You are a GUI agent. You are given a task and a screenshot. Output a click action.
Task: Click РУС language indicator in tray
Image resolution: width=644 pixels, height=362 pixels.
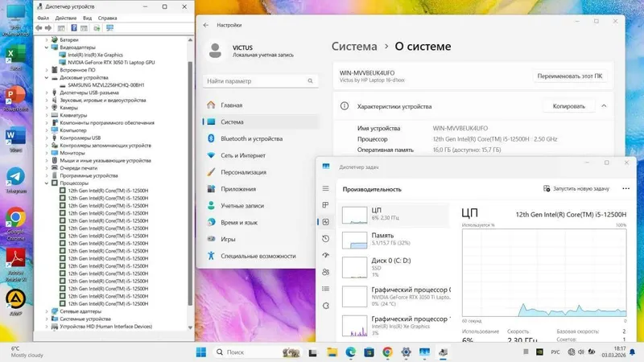click(x=555, y=352)
